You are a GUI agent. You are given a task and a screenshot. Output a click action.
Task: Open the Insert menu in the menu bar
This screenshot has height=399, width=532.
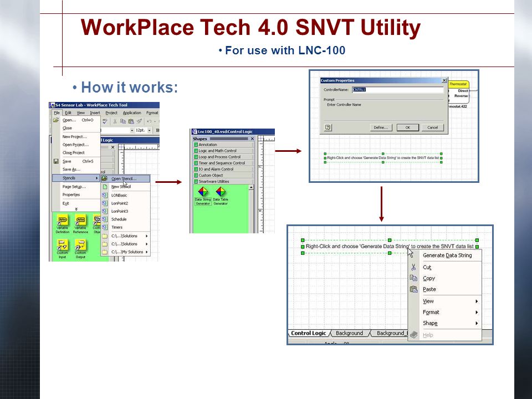(x=95, y=112)
